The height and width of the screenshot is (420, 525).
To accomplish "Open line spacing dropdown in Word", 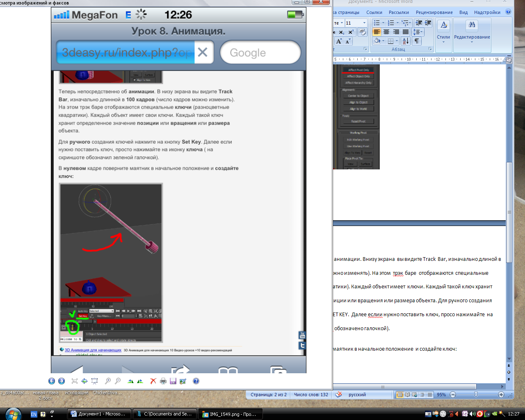I will point(418,32).
